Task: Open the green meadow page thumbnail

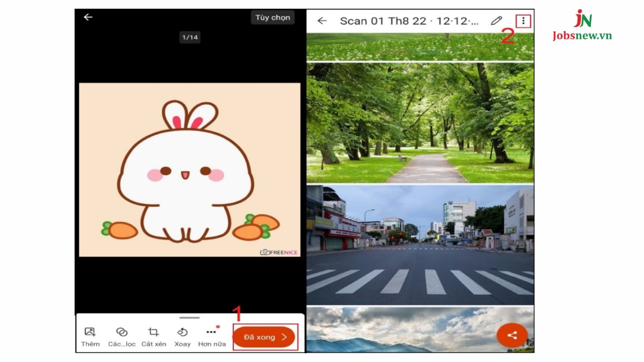Action: pos(420,47)
